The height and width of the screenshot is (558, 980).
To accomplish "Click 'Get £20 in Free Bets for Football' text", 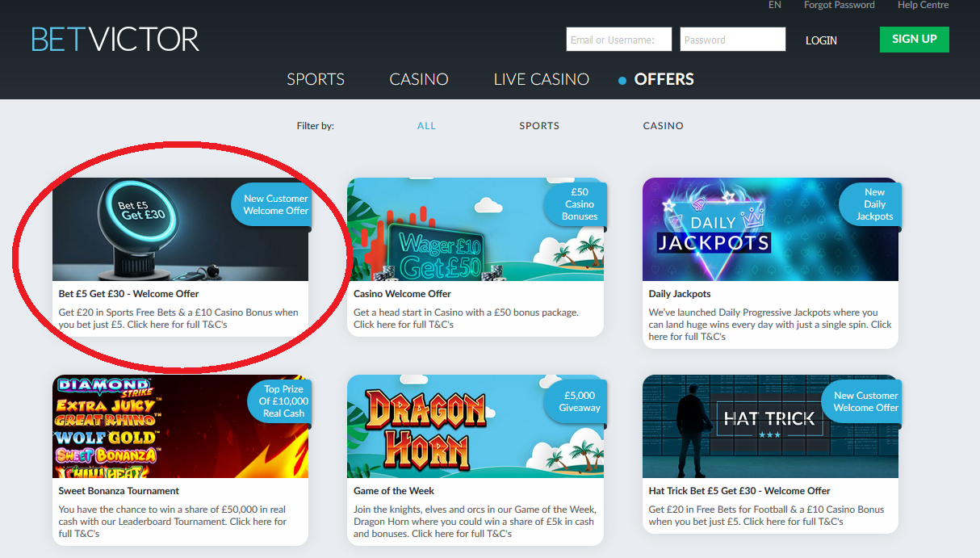I will click(766, 515).
